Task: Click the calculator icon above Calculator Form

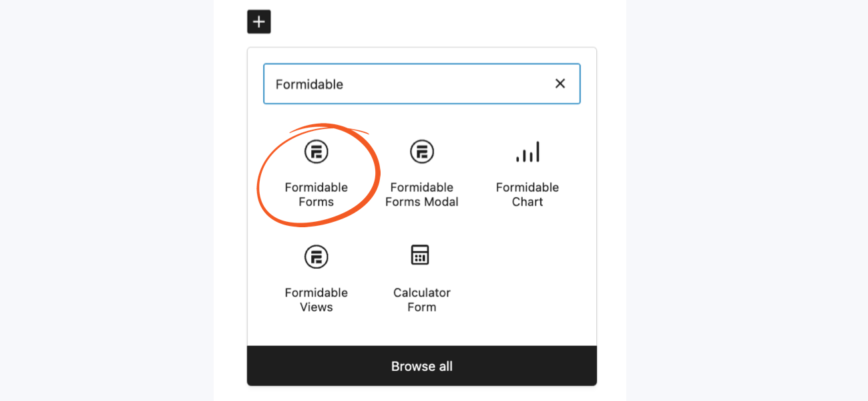Action: 421,255
